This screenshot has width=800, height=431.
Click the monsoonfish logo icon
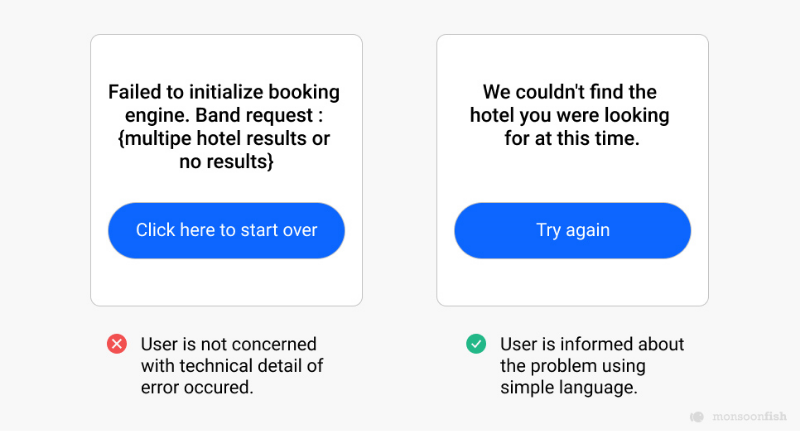[x=697, y=417]
